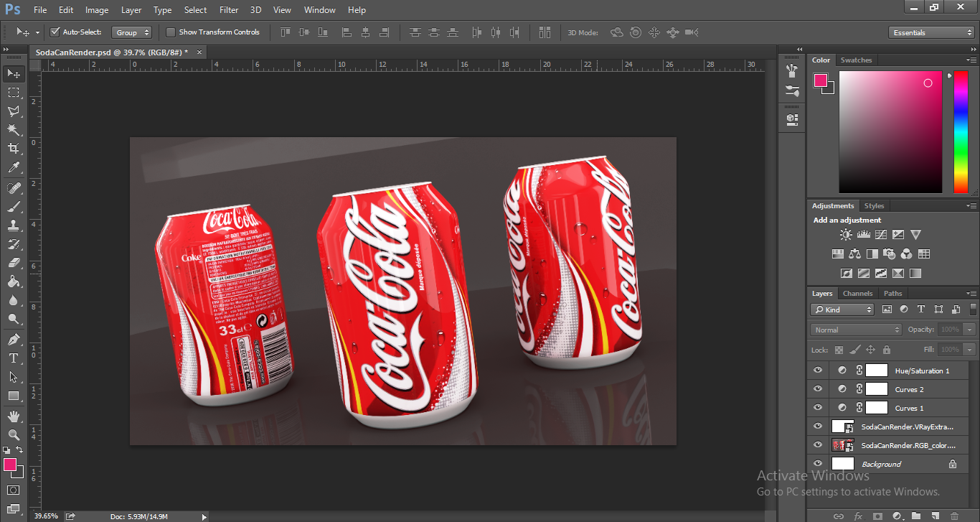The image size is (980, 522).
Task: Open the Filter menu
Action: (x=229, y=10)
